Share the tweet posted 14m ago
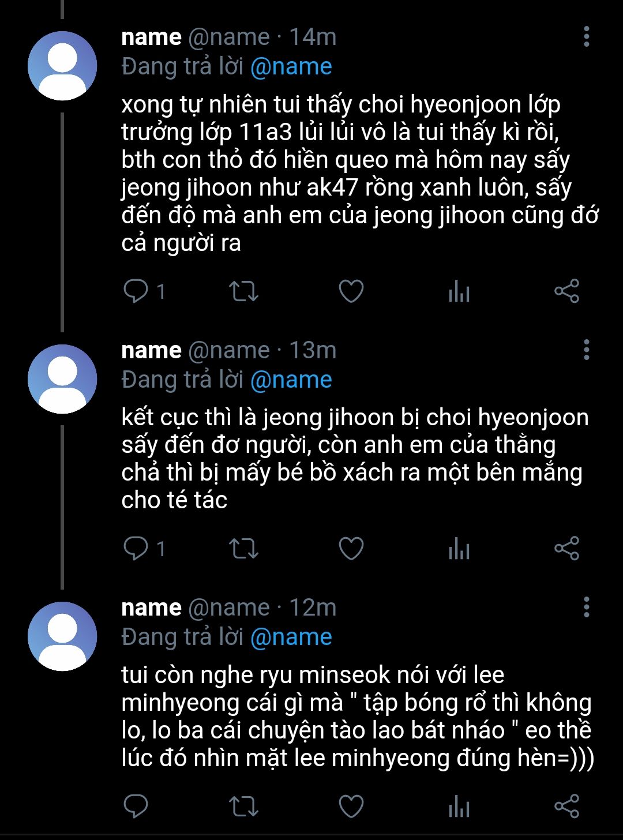Image resolution: width=623 pixels, height=840 pixels. 566,291
